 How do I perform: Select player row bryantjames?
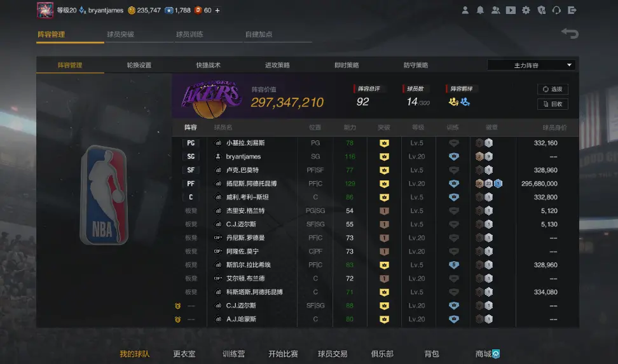click(375, 156)
